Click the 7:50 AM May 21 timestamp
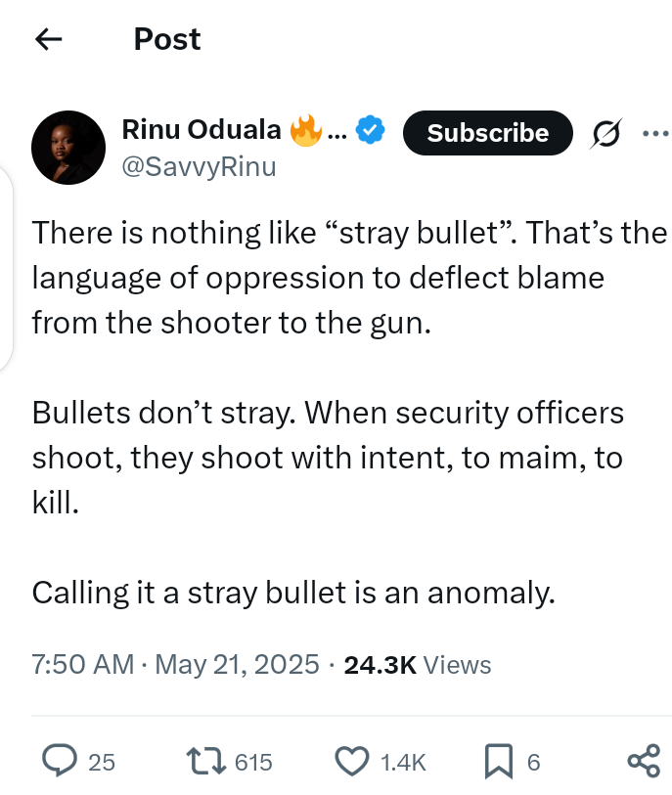Screen dimensions: 672x795 [176, 665]
